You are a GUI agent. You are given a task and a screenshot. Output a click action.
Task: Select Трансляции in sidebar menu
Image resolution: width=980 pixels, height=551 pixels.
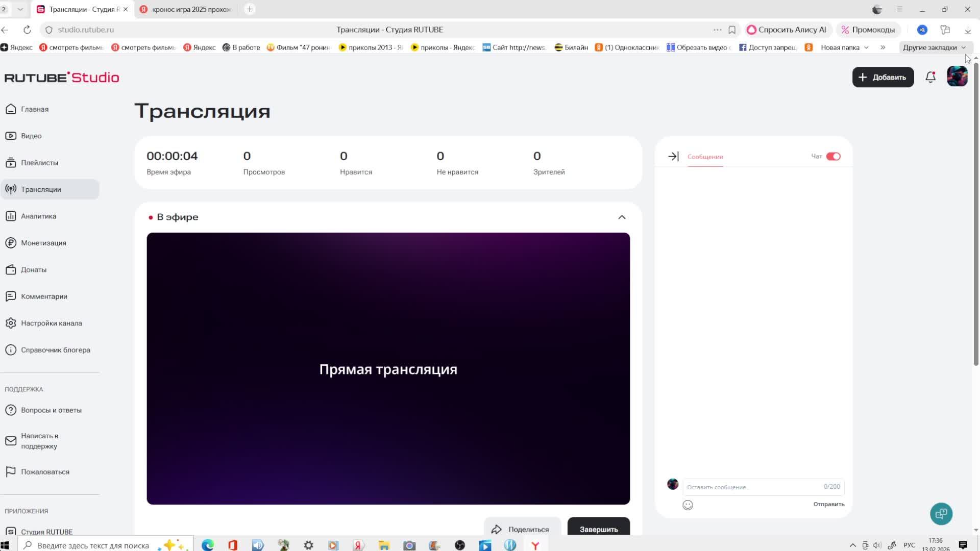point(41,189)
